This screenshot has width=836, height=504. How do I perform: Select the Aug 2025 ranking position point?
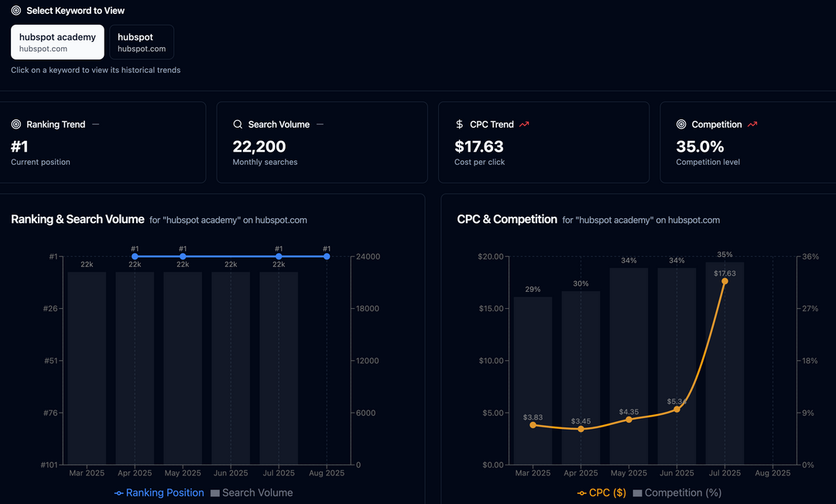tap(327, 256)
